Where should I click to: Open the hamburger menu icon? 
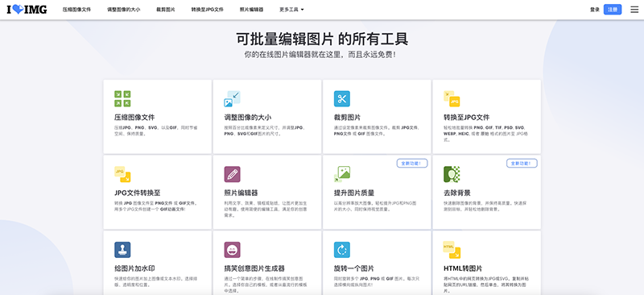tap(634, 10)
